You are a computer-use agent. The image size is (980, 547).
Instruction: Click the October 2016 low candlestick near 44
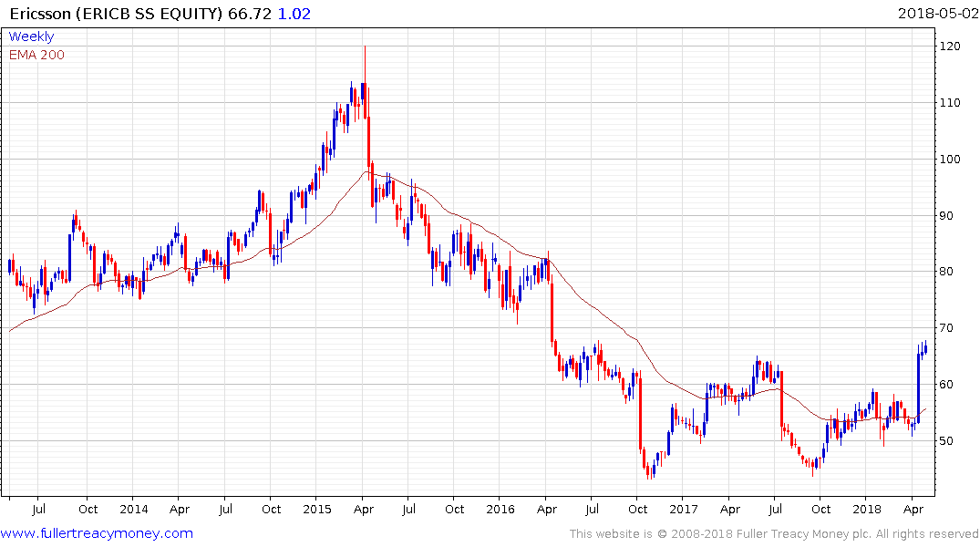coord(649,471)
